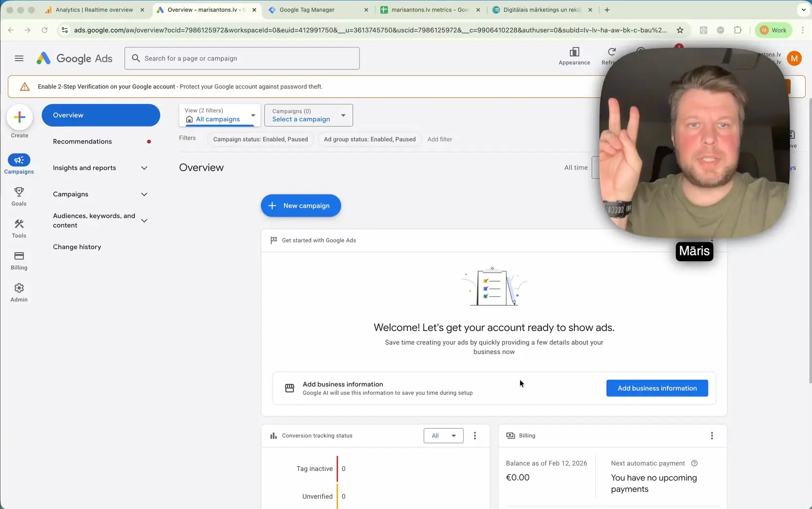Open a new browser tab

pyautogui.click(x=607, y=10)
